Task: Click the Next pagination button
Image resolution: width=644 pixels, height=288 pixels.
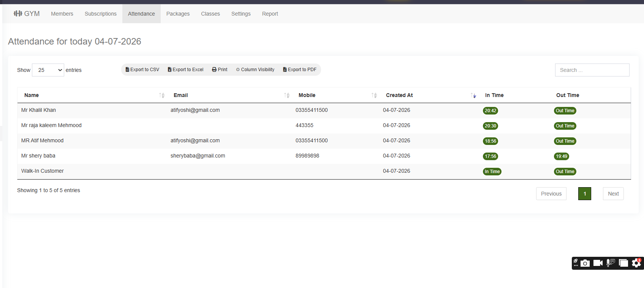Action: [613, 194]
